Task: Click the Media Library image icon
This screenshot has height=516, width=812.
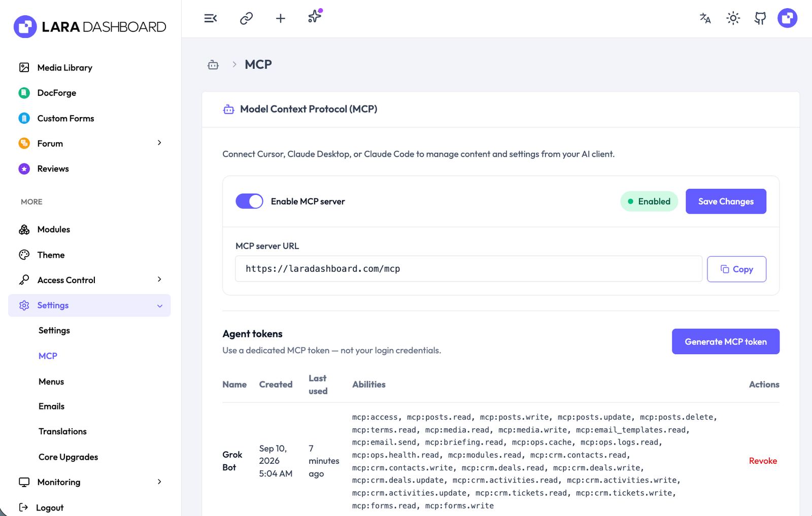Action: 24,67
